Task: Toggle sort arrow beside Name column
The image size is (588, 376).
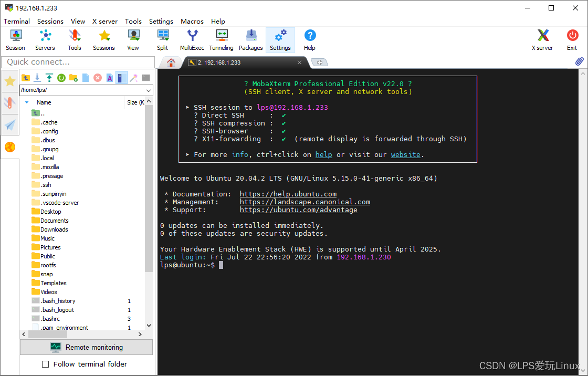Action: [27, 102]
